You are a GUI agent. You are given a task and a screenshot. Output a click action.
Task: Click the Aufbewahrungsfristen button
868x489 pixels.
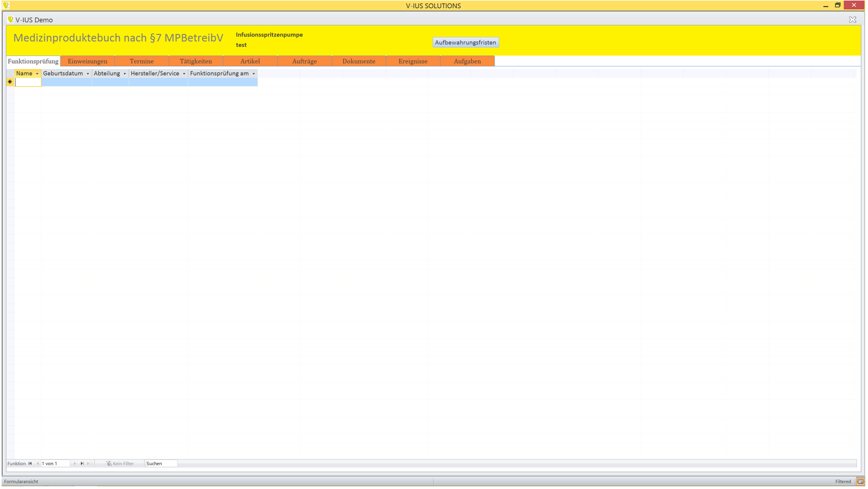pos(465,42)
